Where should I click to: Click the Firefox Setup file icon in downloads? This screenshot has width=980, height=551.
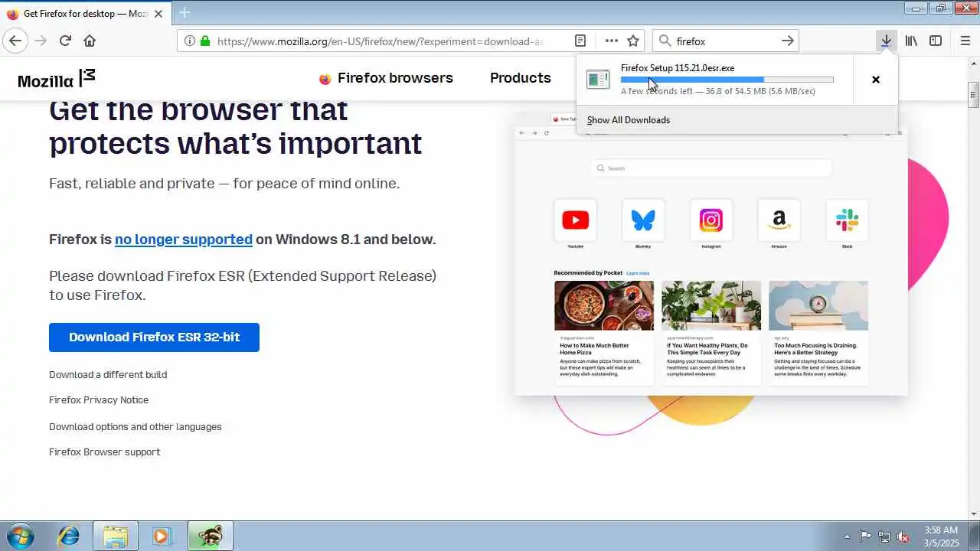coord(598,79)
